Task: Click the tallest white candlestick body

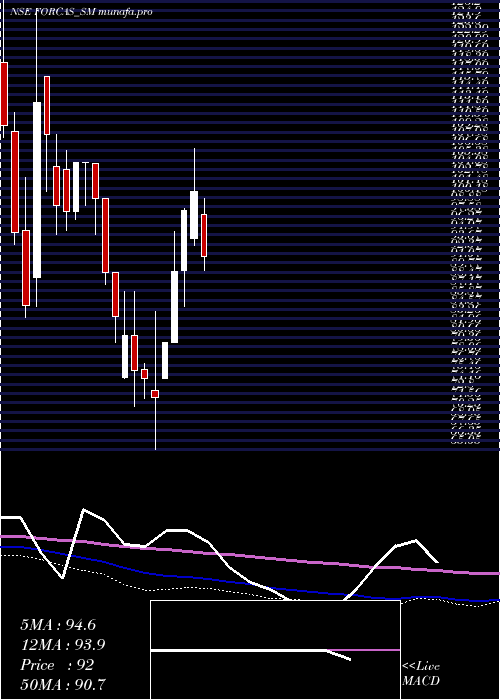Action: pyautogui.click(x=37, y=190)
